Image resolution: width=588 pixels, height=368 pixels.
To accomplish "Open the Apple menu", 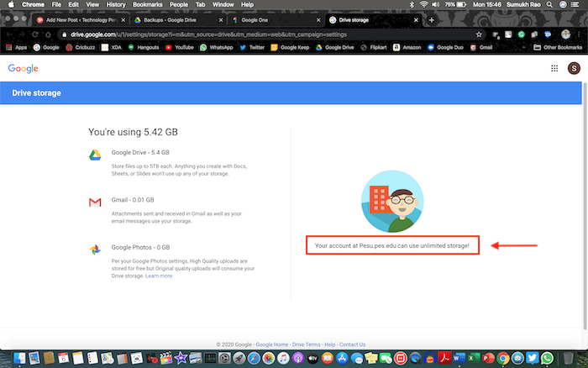I will tap(11, 4).
